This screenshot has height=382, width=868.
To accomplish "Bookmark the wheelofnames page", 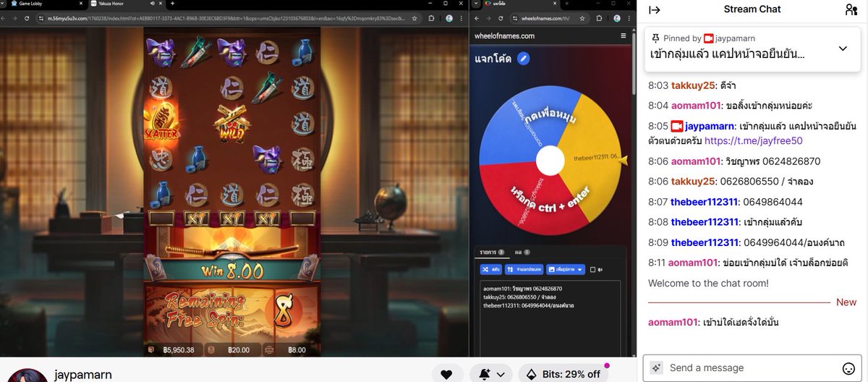I will tap(583, 18).
